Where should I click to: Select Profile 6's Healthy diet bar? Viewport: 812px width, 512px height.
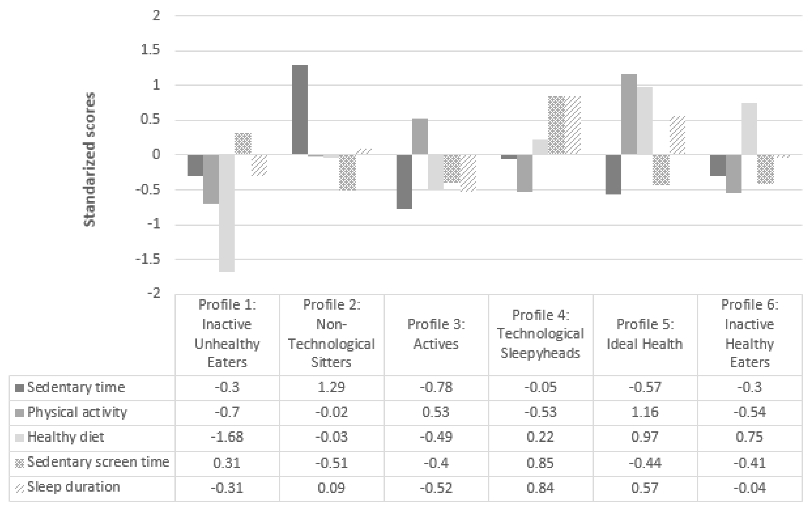click(x=749, y=129)
